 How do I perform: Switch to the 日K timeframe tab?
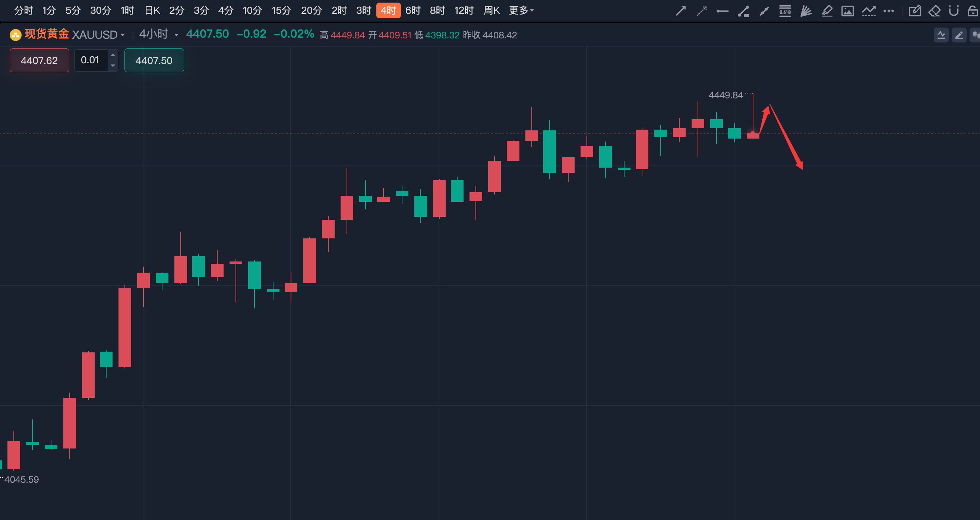[x=152, y=10]
